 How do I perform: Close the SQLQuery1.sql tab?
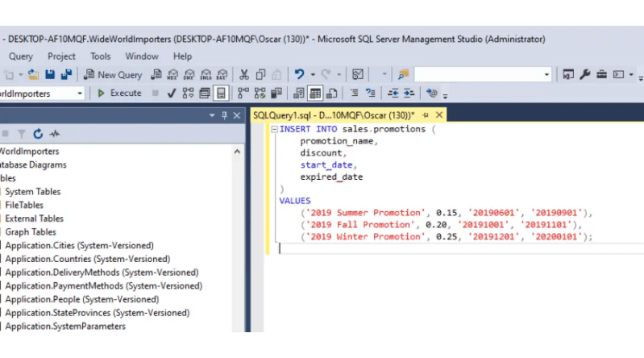click(439, 115)
